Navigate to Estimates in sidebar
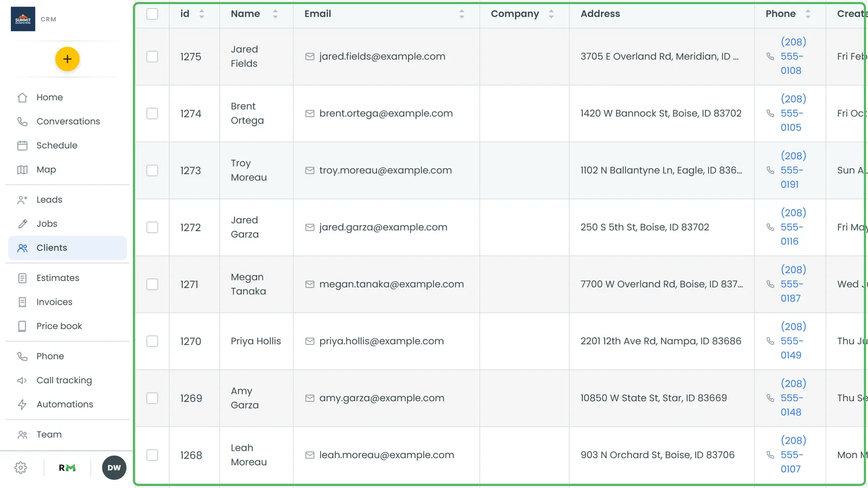 coord(67,278)
